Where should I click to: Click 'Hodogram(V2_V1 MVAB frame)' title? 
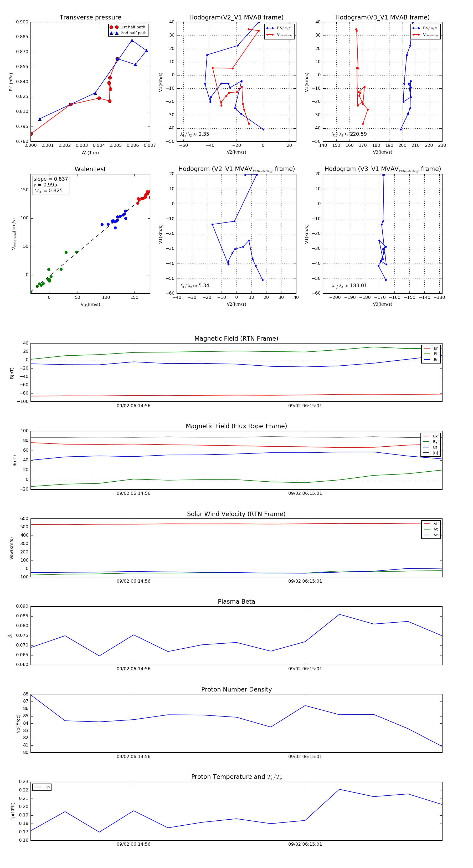[x=236, y=18]
